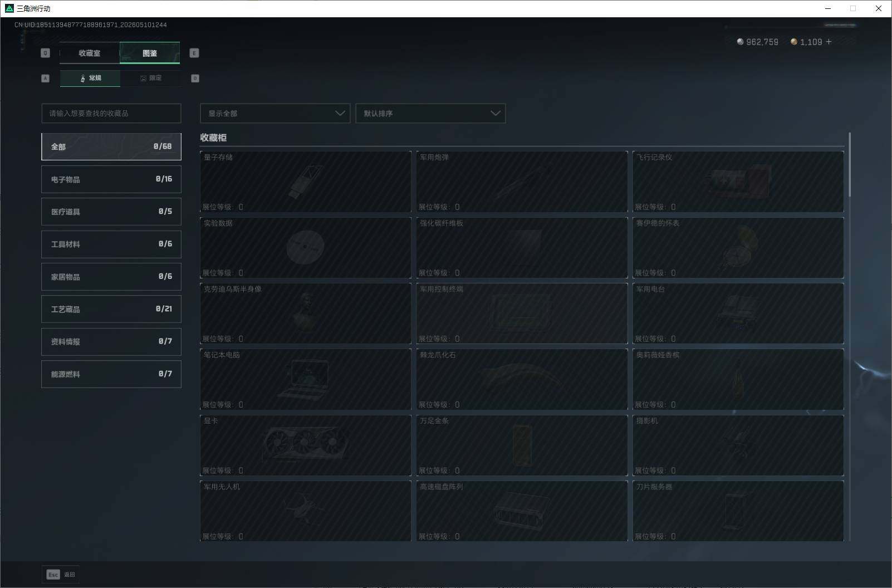Click the gold currency 1,109 icon

[794, 42]
